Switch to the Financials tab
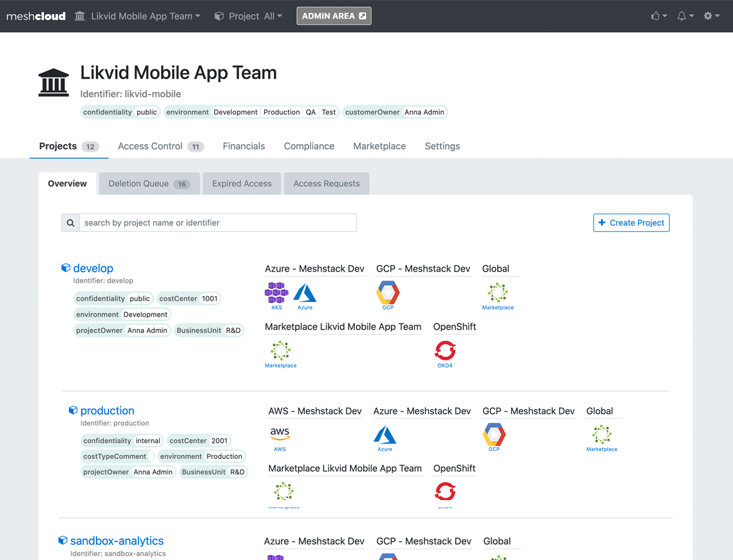The height and width of the screenshot is (560, 733). coord(243,146)
